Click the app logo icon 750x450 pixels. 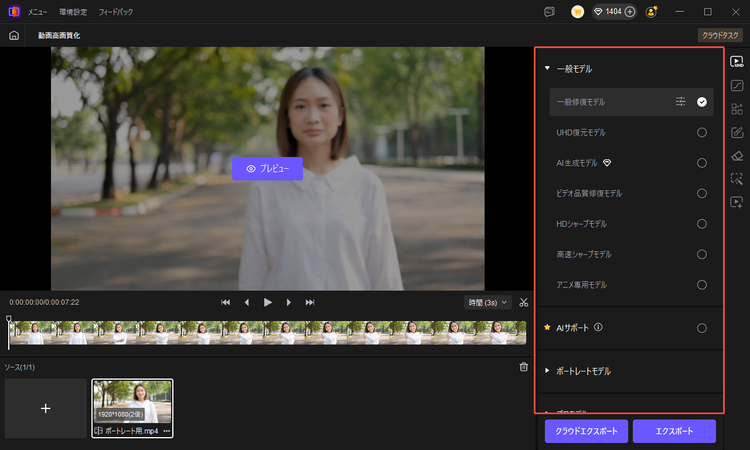[x=14, y=11]
